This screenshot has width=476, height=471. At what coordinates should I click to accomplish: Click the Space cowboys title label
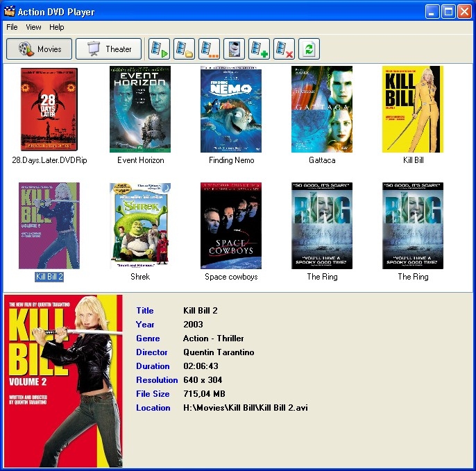(231, 277)
